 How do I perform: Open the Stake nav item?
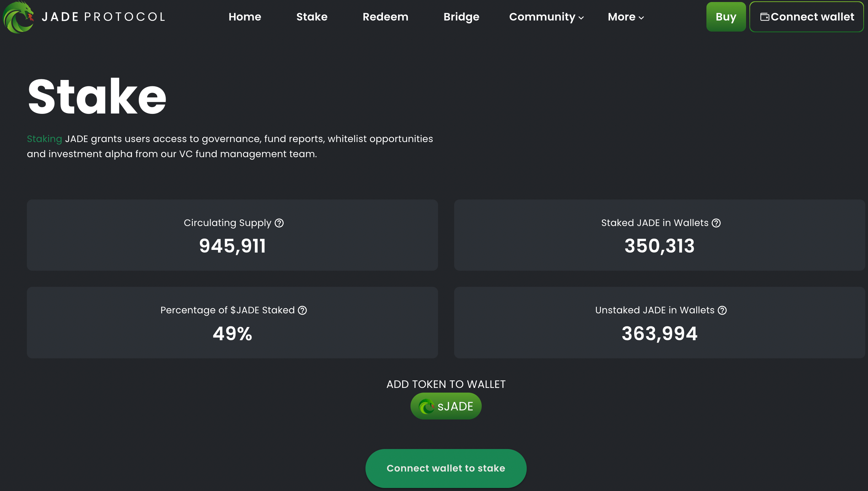(x=312, y=17)
